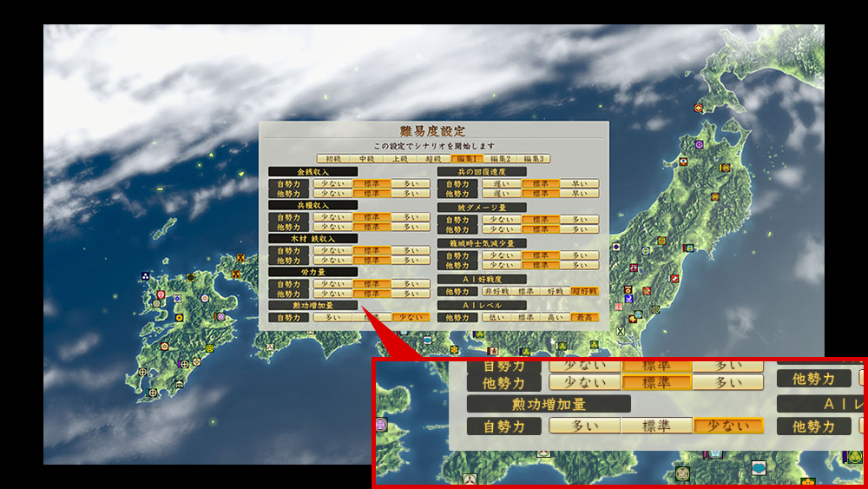Click the red-and-white clan crest east of dialog
Image resolution: width=868 pixels, height=489 pixels.
click(x=675, y=279)
